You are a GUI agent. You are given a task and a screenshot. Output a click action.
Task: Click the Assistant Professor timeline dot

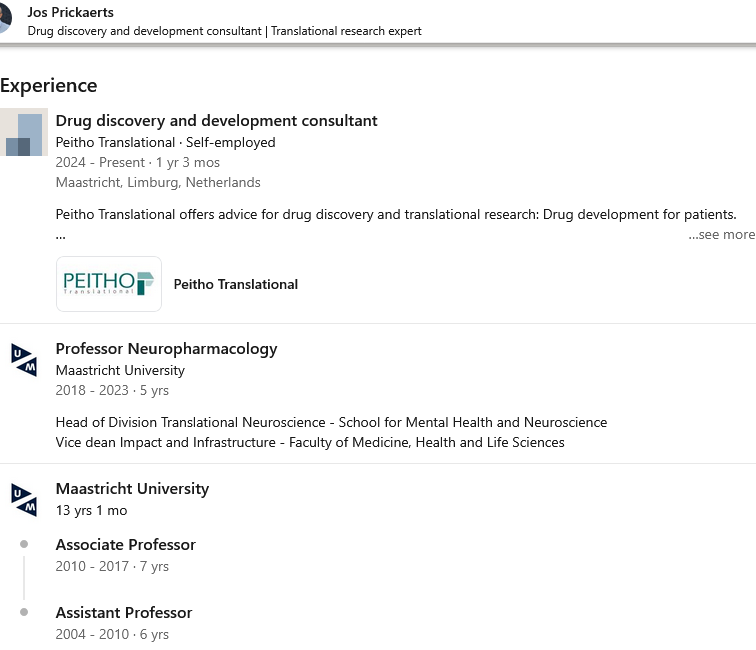click(24, 612)
